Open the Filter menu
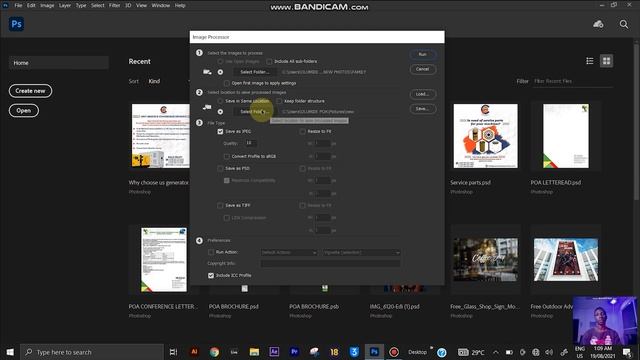The image size is (640, 360). tap(115, 5)
